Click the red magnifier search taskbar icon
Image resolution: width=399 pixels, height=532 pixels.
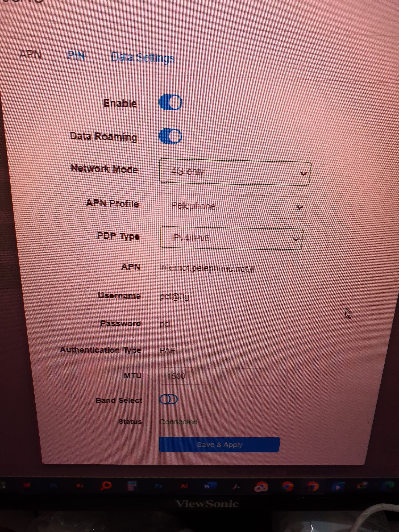[106, 486]
